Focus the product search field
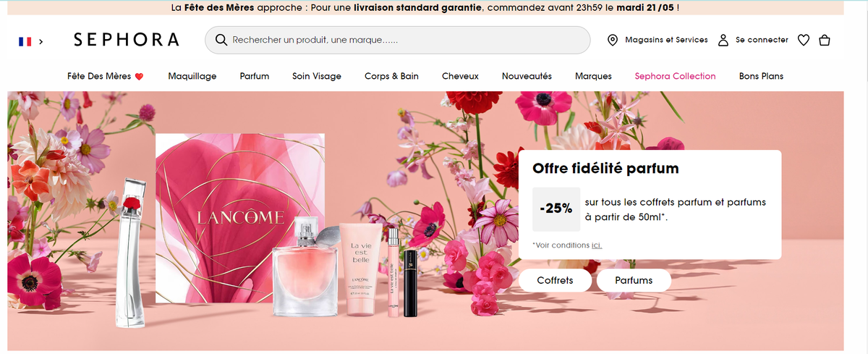Image resolution: width=868 pixels, height=354 pixels. [398, 40]
